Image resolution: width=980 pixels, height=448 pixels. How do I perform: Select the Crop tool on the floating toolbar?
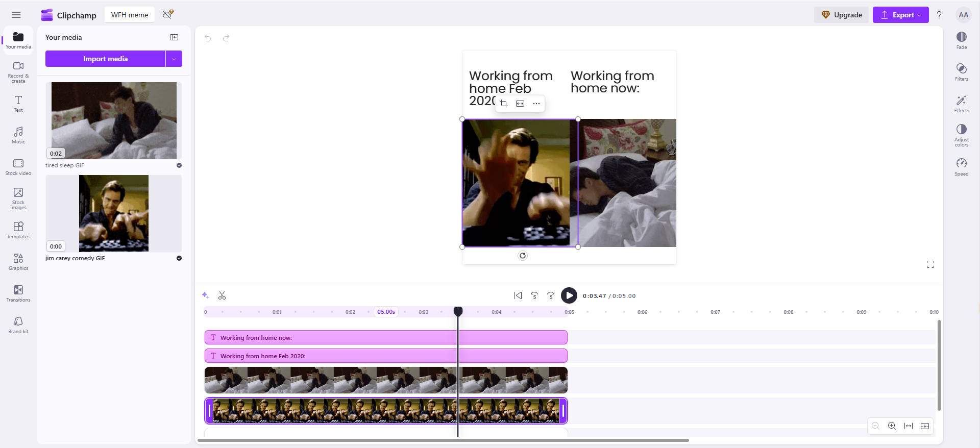click(504, 104)
